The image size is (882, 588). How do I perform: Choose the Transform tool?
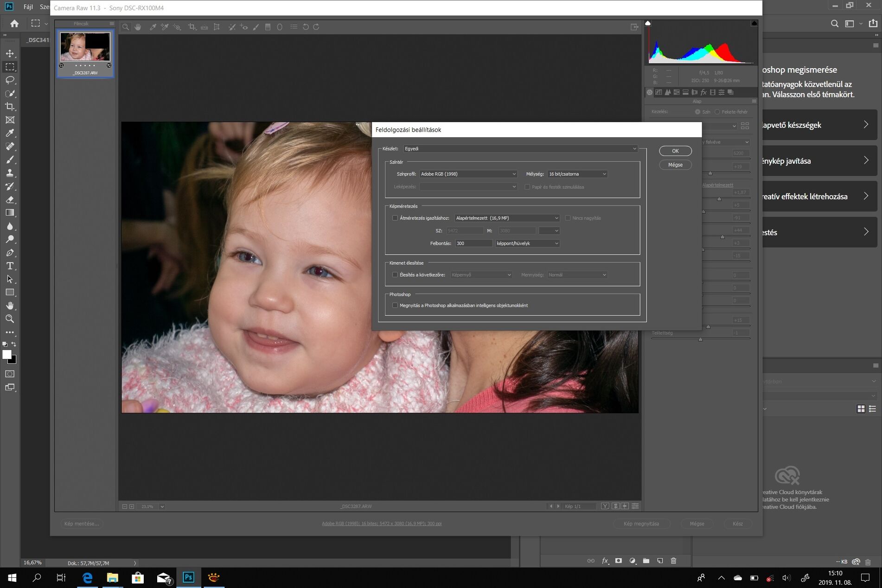[x=217, y=27]
